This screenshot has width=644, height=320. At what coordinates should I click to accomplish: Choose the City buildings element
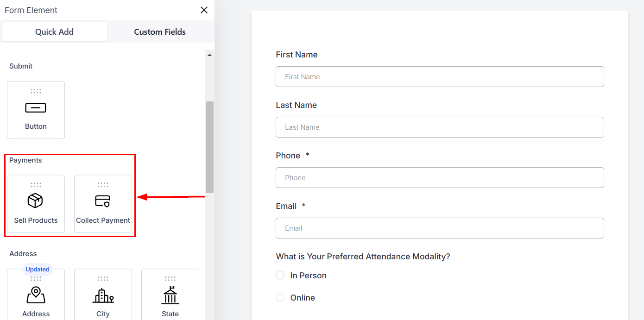click(103, 295)
